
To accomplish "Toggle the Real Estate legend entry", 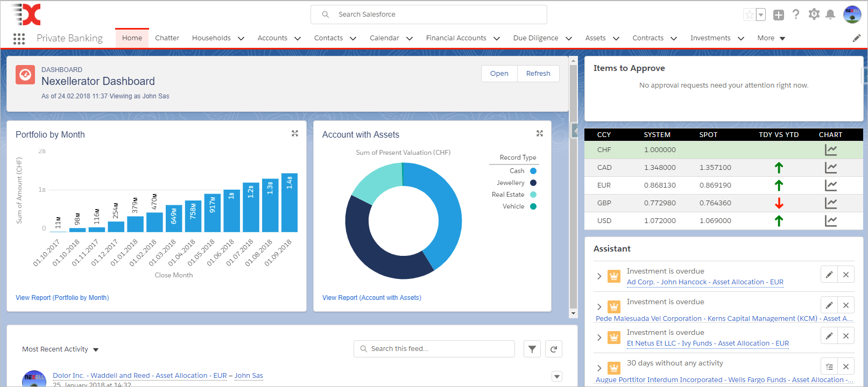I will 508,195.
